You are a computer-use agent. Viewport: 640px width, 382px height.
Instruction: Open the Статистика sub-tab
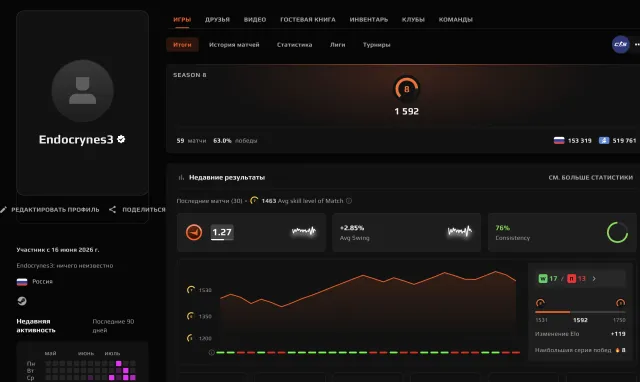[x=294, y=44]
